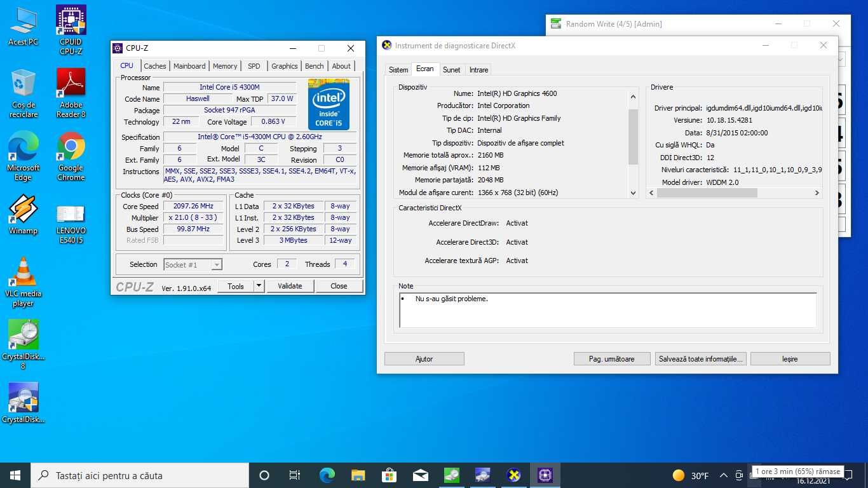Open the About tab in CPU-Z
The image size is (868, 488).
[x=341, y=66]
